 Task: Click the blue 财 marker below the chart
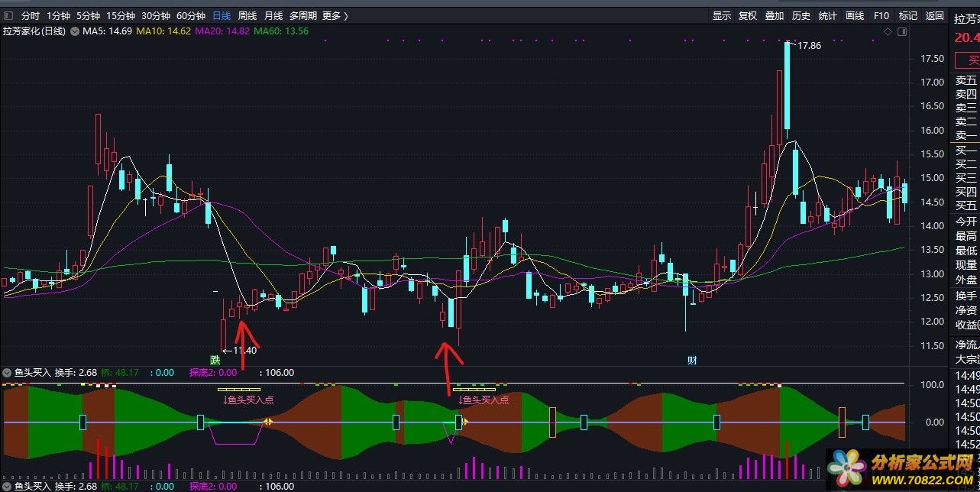click(x=692, y=360)
